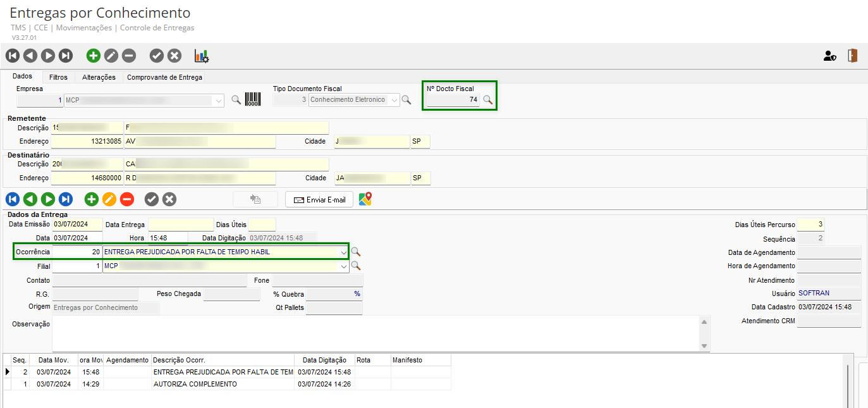The width and height of the screenshot is (868, 408).
Task: Edit delivery with orange pencil
Action: coord(109,199)
